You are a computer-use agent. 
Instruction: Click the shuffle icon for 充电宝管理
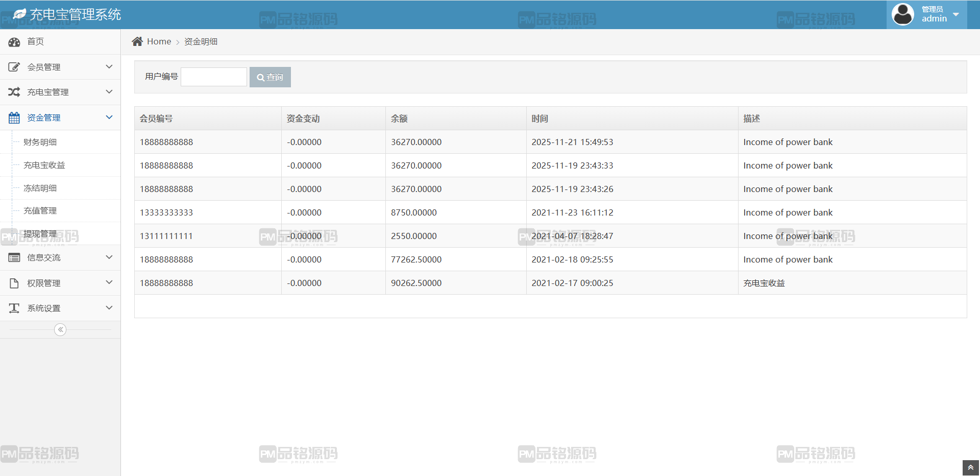[x=14, y=92]
